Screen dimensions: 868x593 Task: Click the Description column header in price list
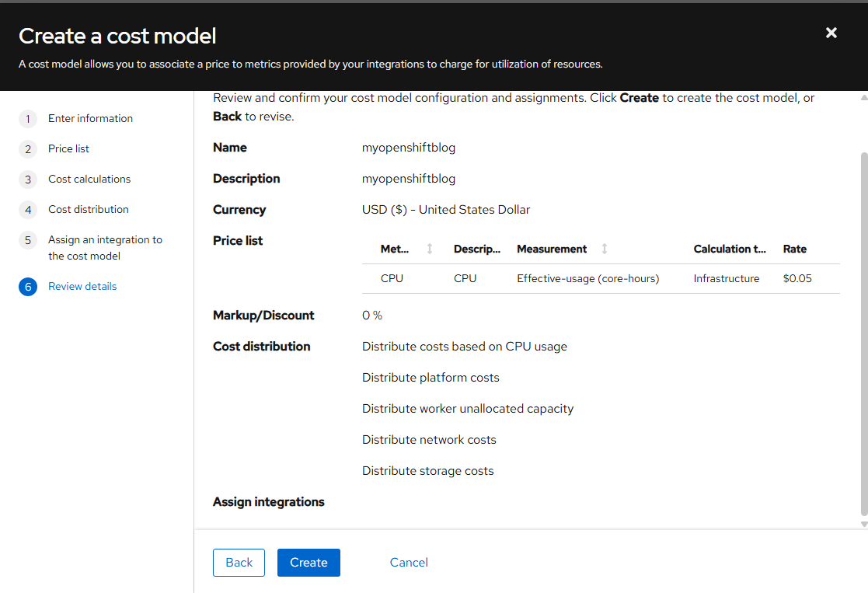pos(477,249)
